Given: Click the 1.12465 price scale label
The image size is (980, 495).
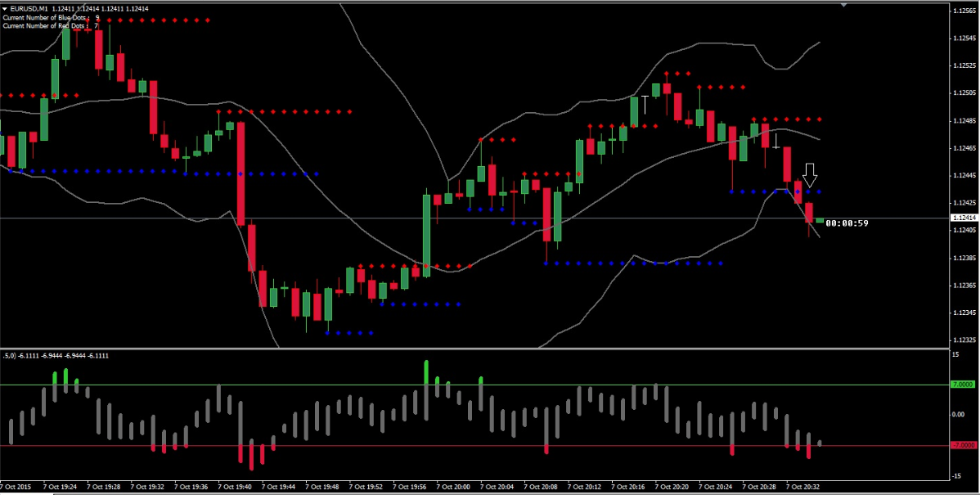Looking at the screenshot, I should coord(964,148).
